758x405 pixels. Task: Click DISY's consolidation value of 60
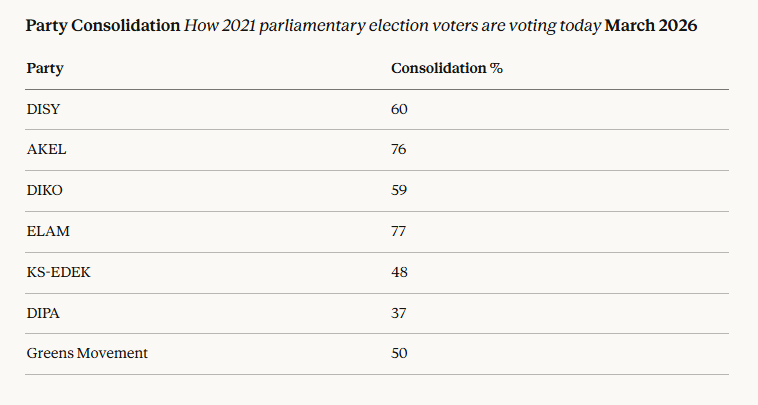[x=400, y=108]
